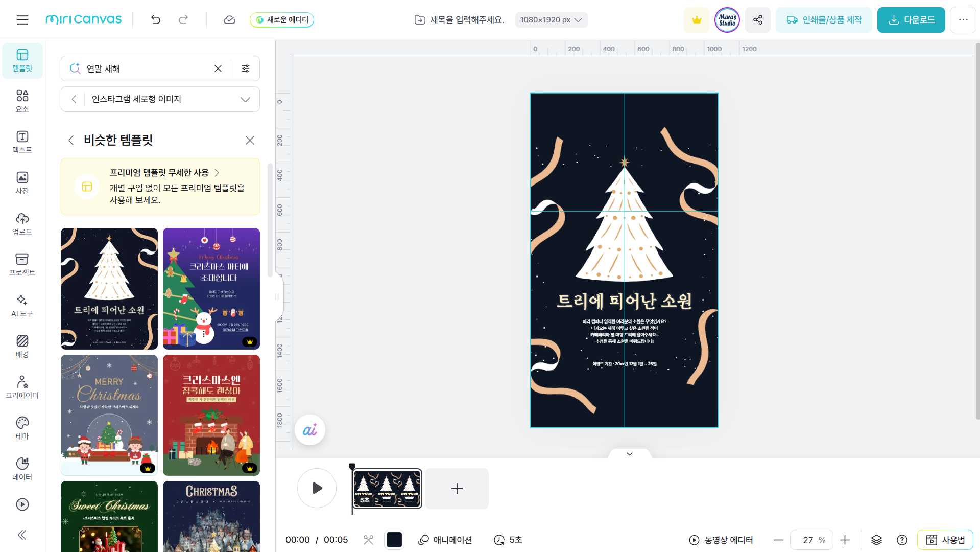Click the help question mark icon

pos(902,540)
